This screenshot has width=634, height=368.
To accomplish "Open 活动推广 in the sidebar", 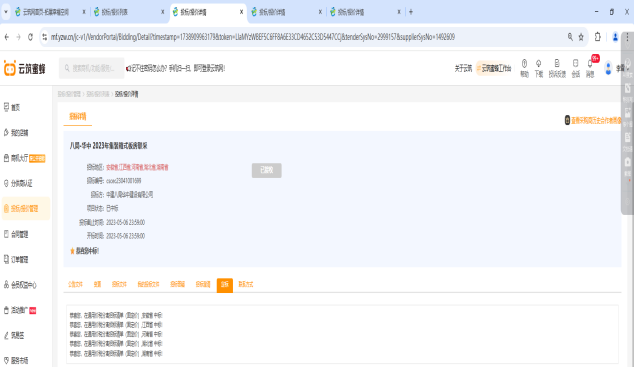I will coord(19,310).
